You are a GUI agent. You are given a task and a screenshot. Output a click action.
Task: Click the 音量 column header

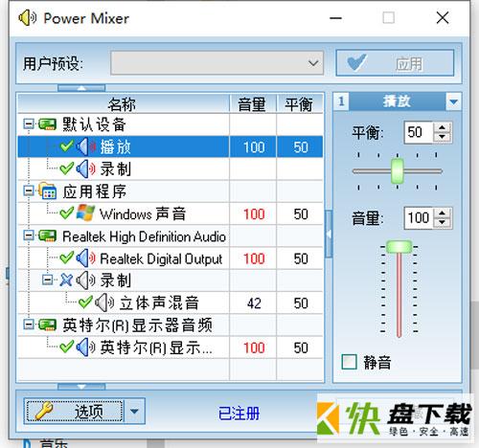[253, 104]
